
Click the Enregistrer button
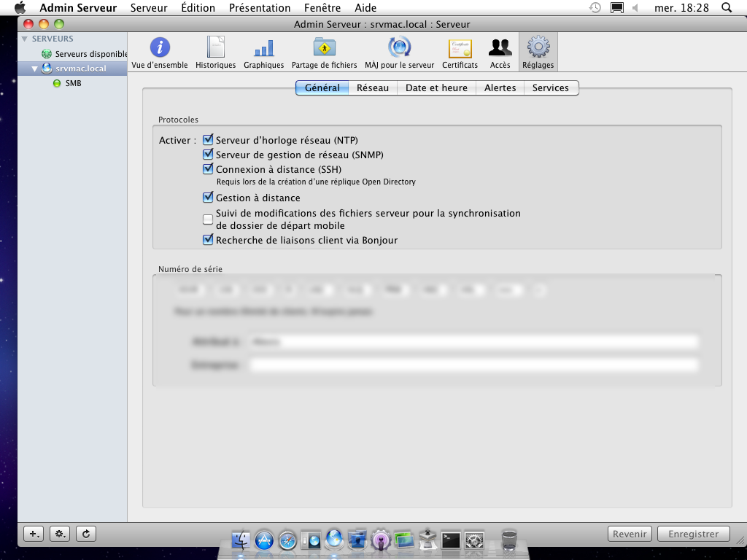[693, 534]
